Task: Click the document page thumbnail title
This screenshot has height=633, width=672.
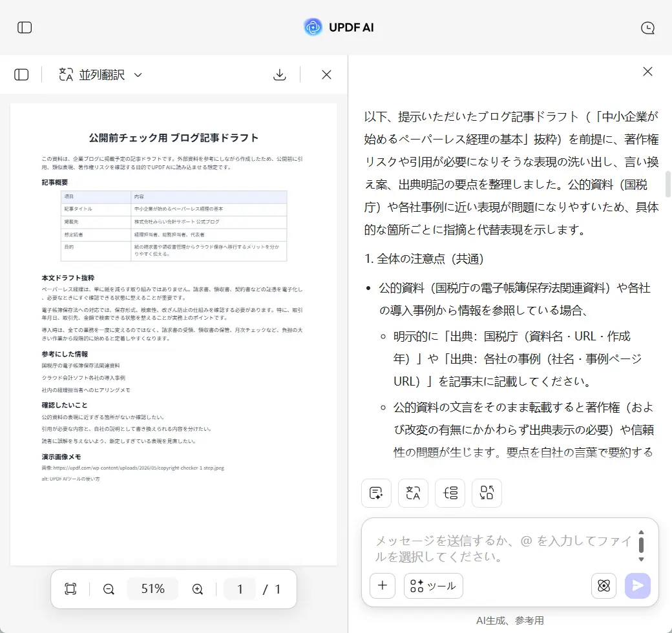Action: click(x=174, y=138)
